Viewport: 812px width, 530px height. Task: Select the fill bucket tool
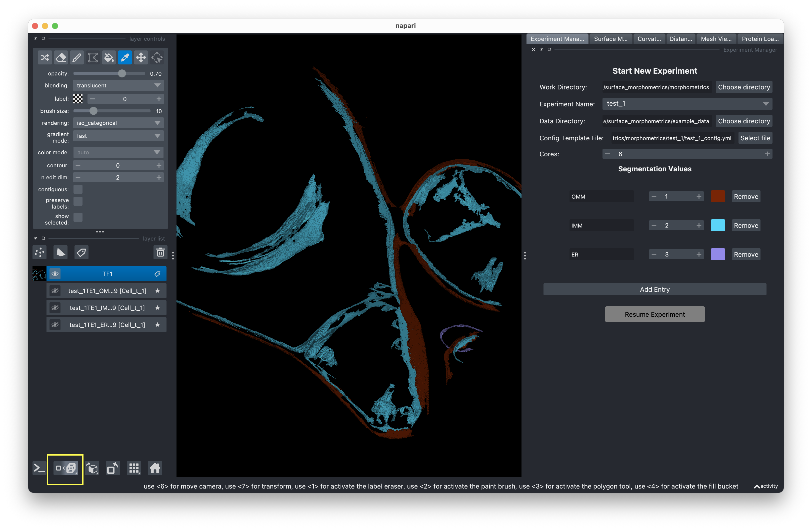click(x=109, y=58)
